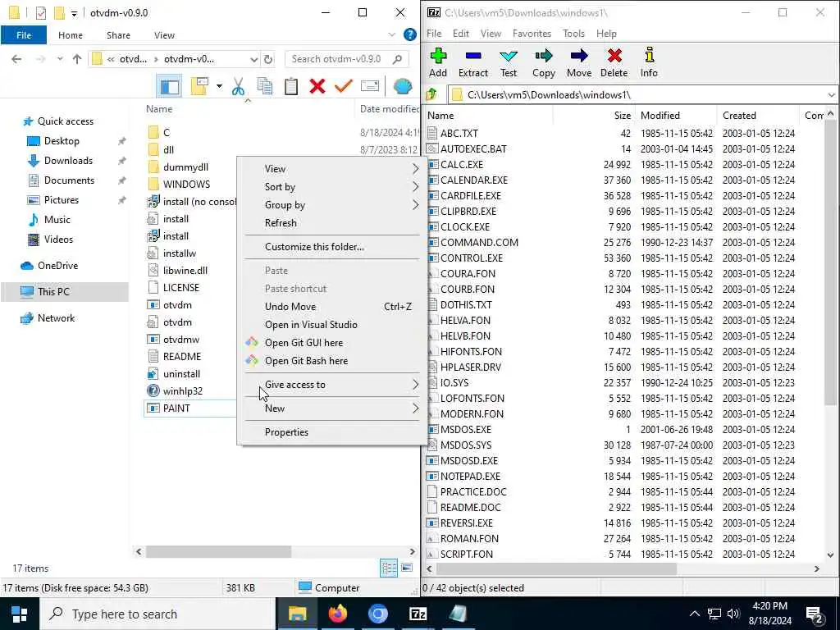This screenshot has height=630, width=840.
Task: Choose Open Git GUI here
Action: tap(332, 343)
